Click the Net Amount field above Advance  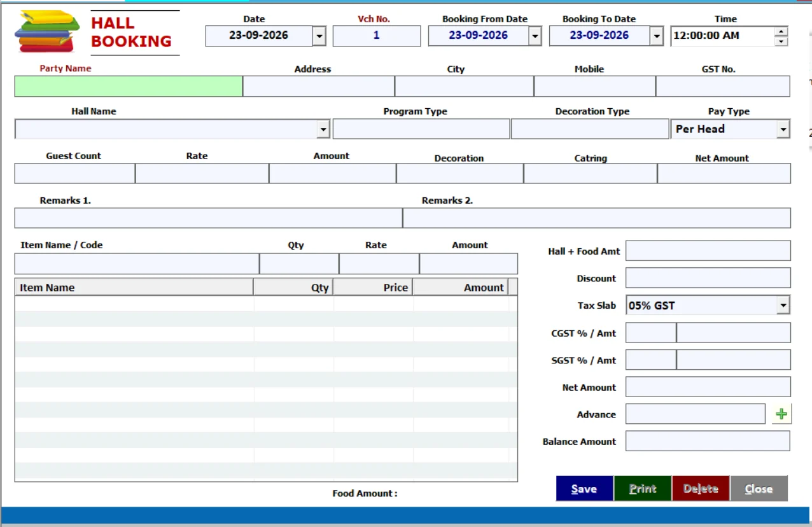[x=708, y=387]
